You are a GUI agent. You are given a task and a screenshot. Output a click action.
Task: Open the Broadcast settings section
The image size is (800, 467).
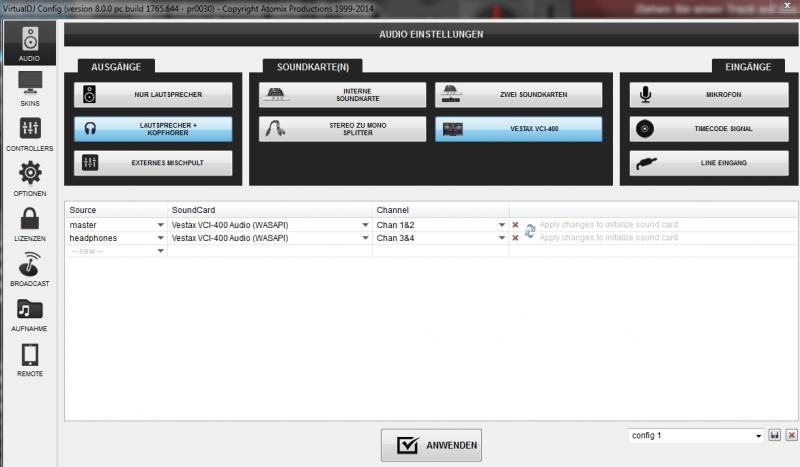30,268
